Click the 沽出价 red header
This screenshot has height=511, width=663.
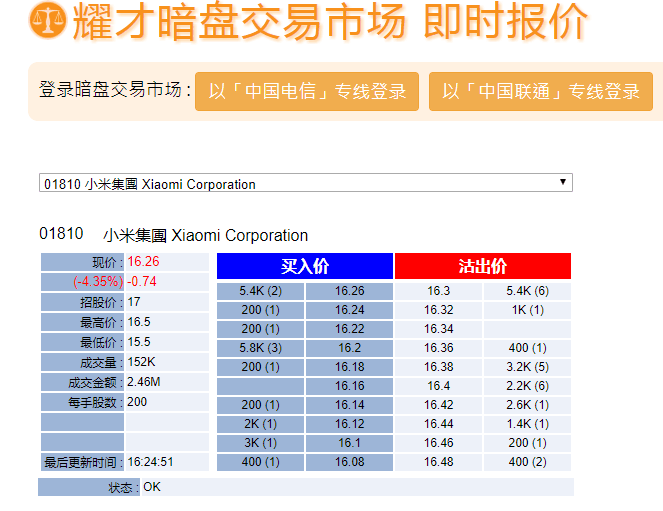point(483,266)
